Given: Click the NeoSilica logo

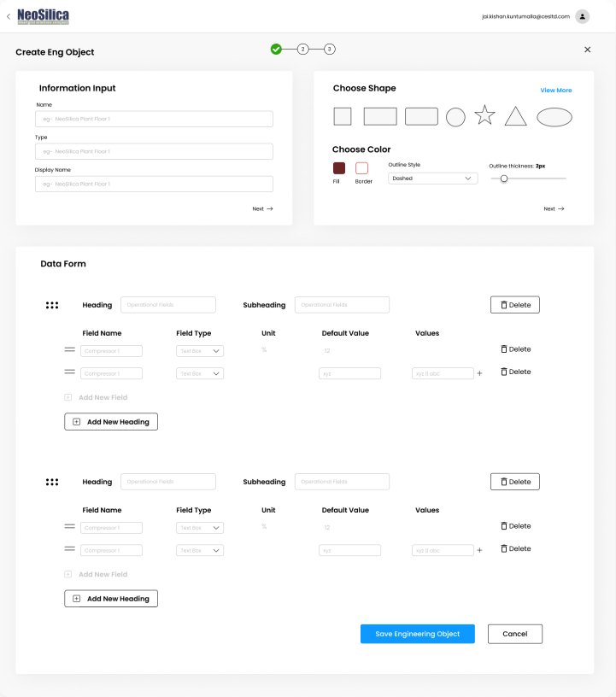Looking at the screenshot, I should click(x=43, y=16).
